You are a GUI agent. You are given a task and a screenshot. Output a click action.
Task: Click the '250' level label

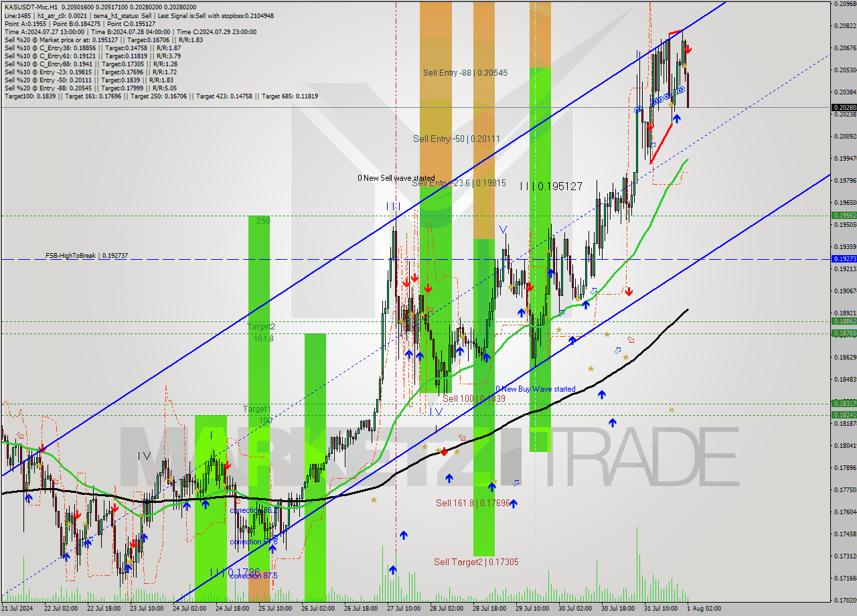tap(262, 220)
